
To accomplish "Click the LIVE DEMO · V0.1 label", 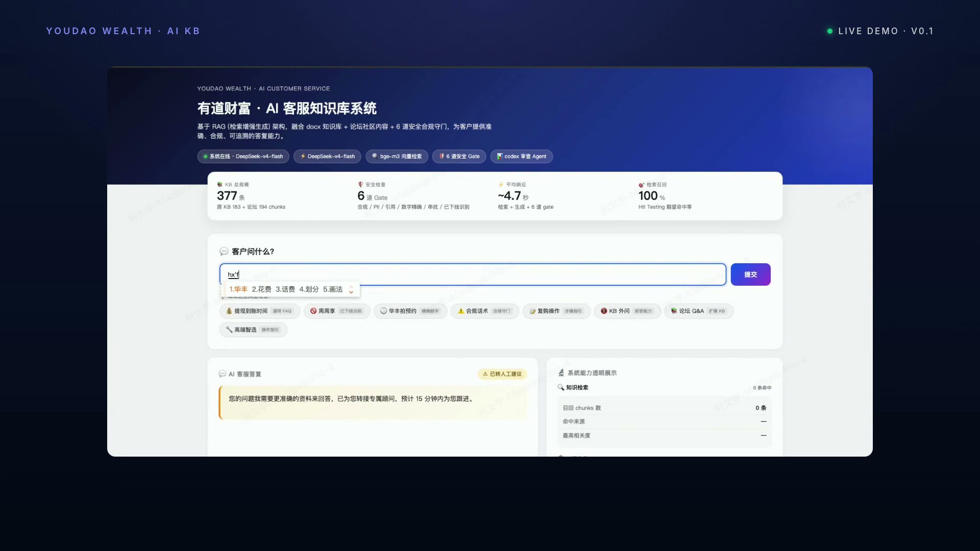I will pos(886,31).
